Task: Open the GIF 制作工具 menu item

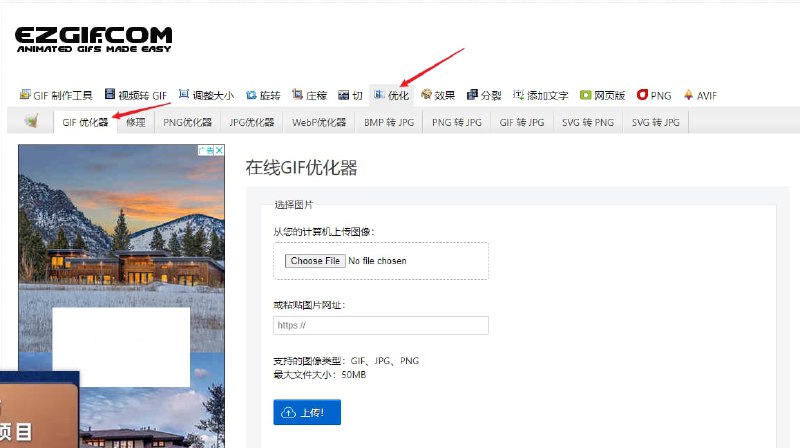Action: [56, 95]
